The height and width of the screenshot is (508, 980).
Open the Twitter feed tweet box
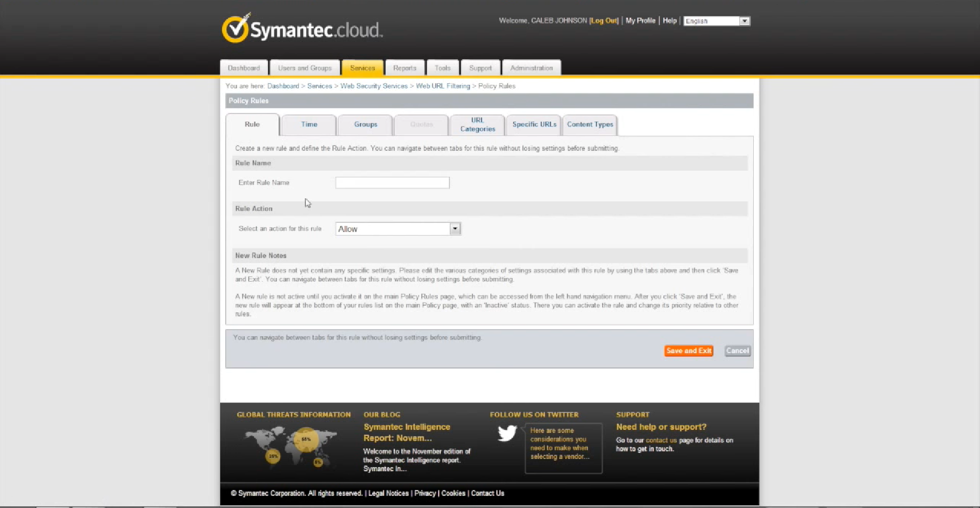(x=563, y=448)
